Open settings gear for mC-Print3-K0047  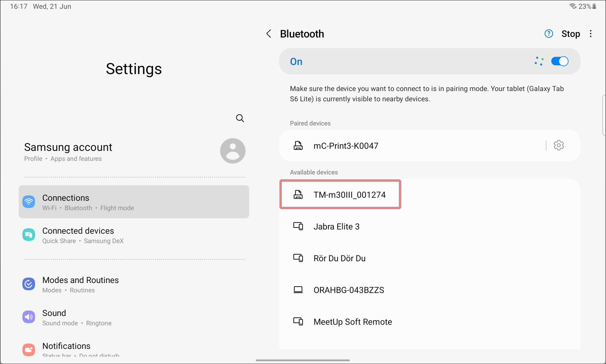[x=559, y=145]
